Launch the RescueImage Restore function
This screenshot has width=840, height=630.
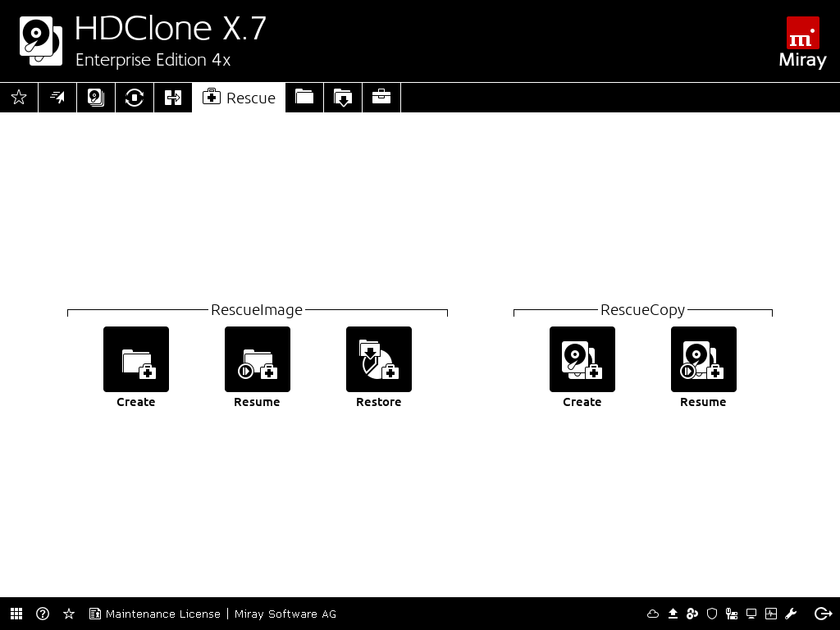coord(379,359)
